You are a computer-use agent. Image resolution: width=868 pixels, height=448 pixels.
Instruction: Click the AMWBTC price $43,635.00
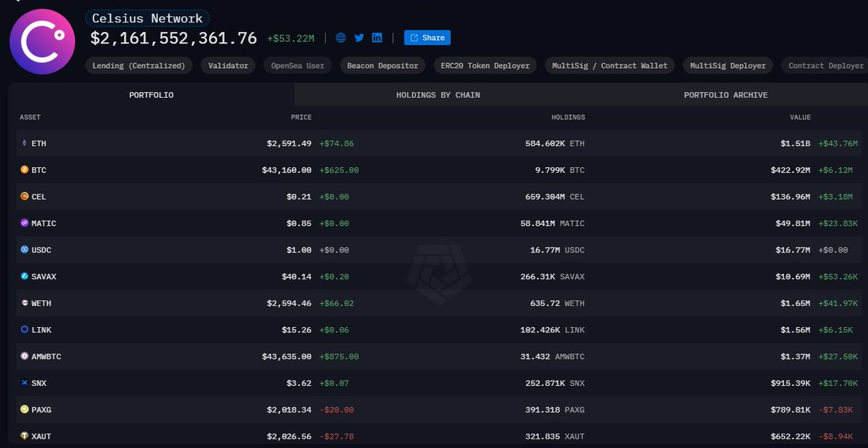(286, 356)
